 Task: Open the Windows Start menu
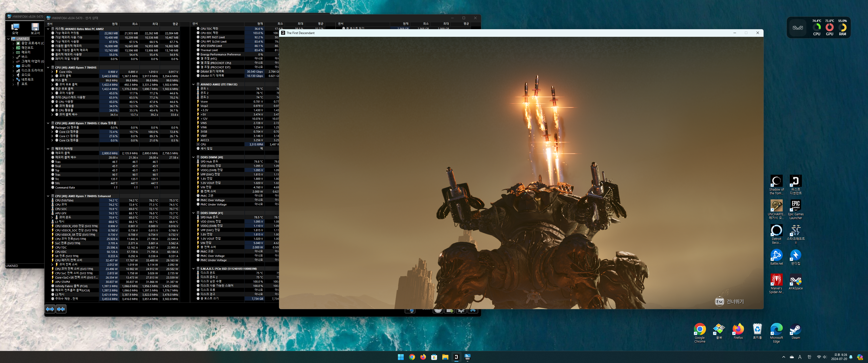(x=401, y=357)
